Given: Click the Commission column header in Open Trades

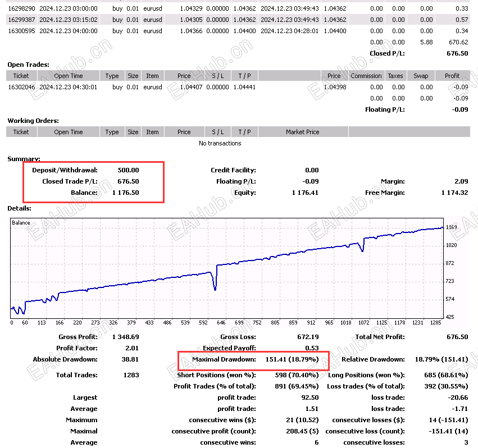Looking at the screenshot, I should click(x=366, y=76).
